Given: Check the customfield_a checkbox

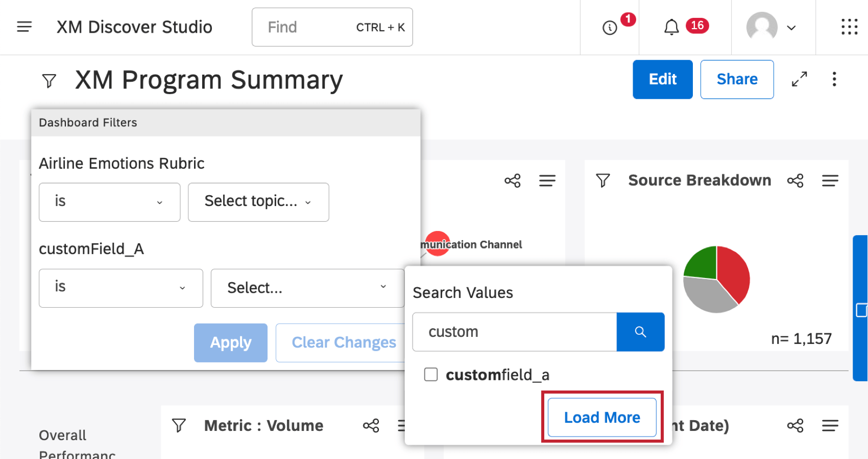Looking at the screenshot, I should point(431,375).
